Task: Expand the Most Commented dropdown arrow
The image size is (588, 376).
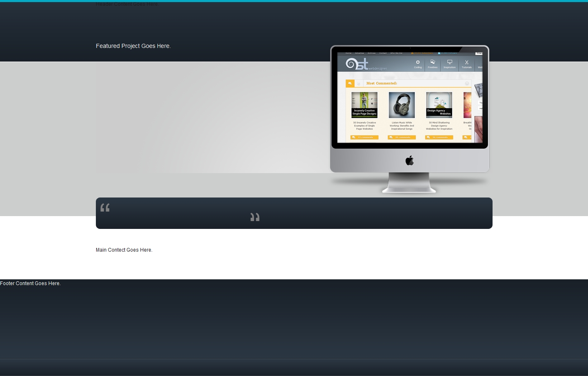Action: 467,83
